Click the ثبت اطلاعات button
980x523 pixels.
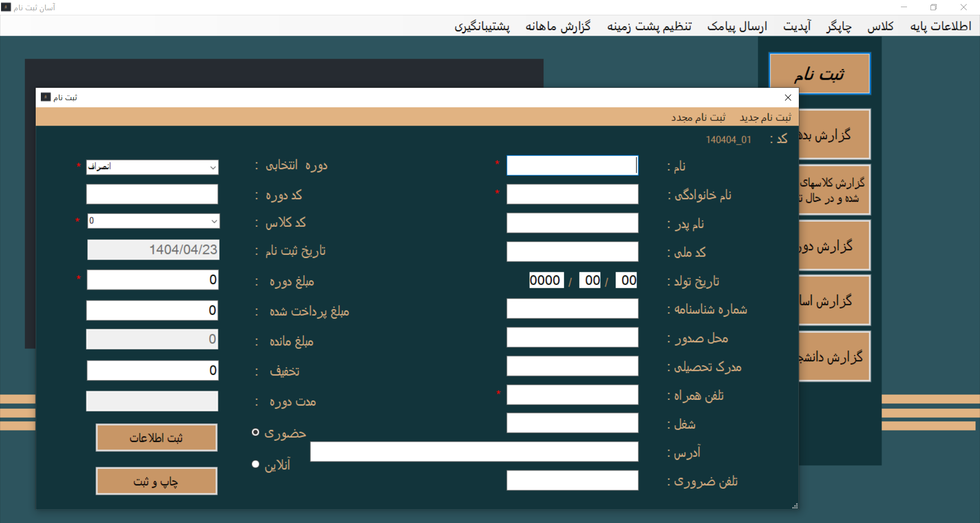(x=157, y=438)
